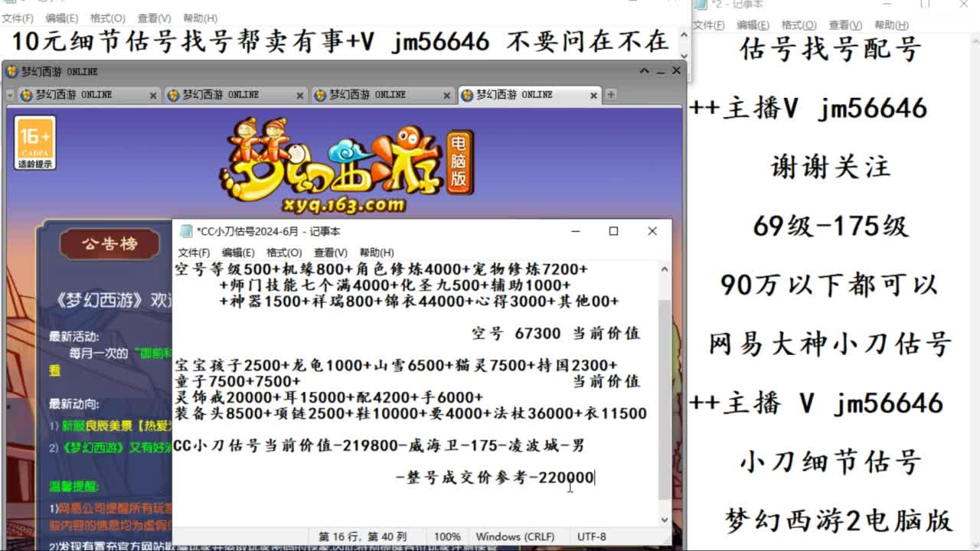980x551 pixels.
Task: Minimize the 梦幻西游 ONLINE game window
Action: tap(660, 70)
